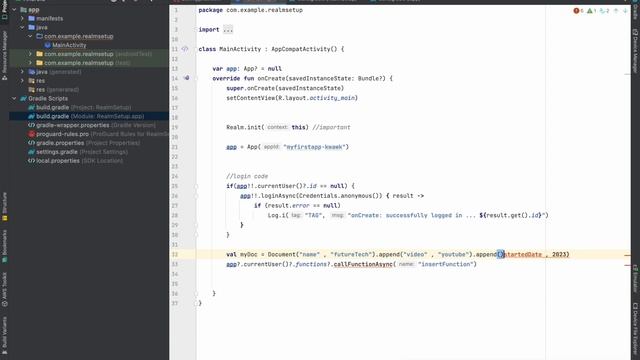The image size is (640, 360).
Task: Click the "insertFunction" string argument
Action: click(447, 264)
